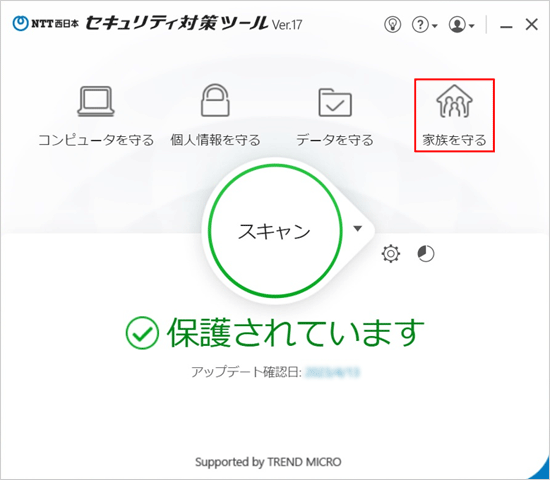Expand the help menu arrow
This screenshot has height=480, width=550.
435,26
